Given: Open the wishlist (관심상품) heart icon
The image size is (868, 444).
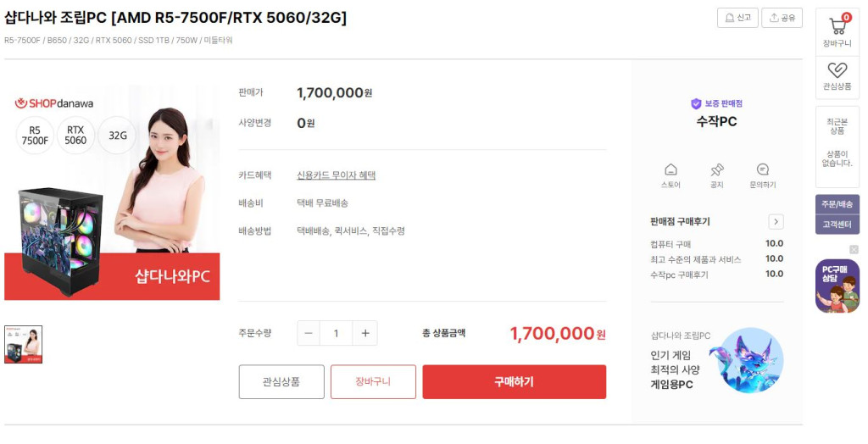Looking at the screenshot, I should [837, 71].
